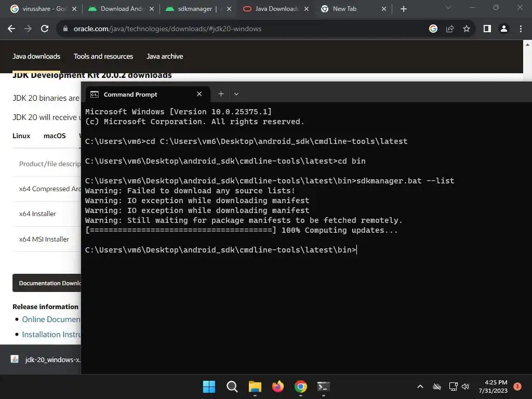Switch to the New Tab tab
Screen dimensions: 532x399
tap(353, 9)
